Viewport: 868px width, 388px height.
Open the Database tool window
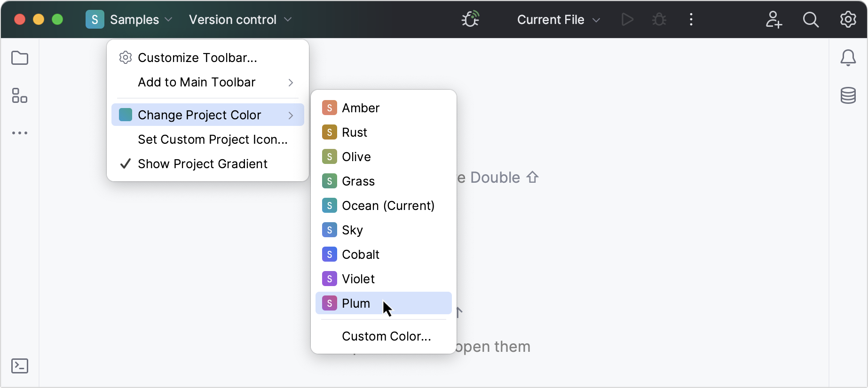click(848, 96)
